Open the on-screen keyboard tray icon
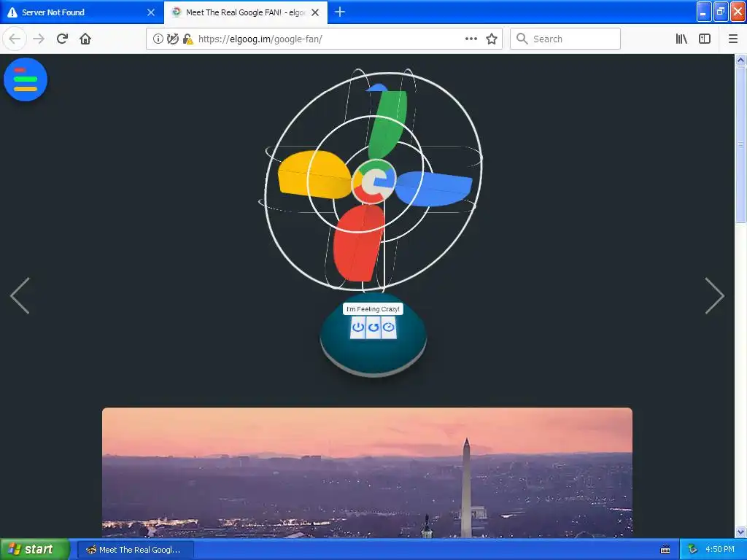Screen dimensions: 747x560 coord(665,550)
